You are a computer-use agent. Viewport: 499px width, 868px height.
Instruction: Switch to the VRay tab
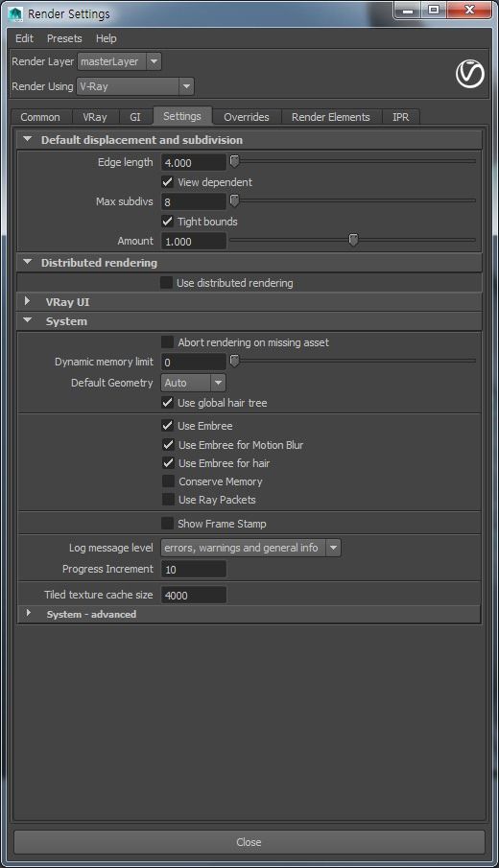pyautogui.click(x=95, y=117)
